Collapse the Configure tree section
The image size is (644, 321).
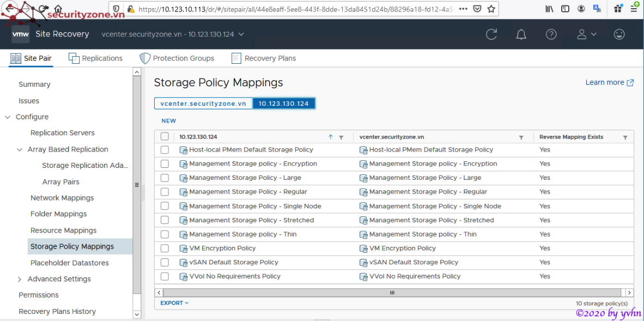coord(8,117)
